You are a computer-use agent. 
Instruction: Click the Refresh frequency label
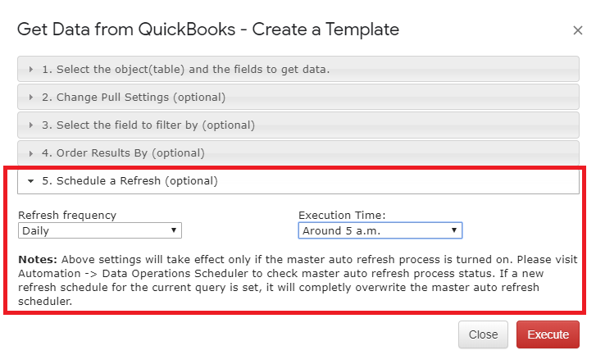tap(67, 215)
